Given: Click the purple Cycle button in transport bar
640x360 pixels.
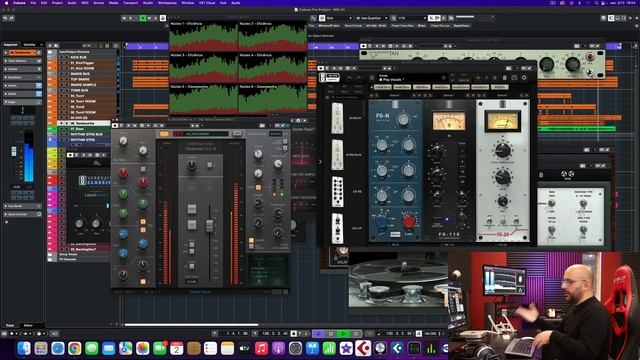Looking at the screenshot, I should tap(319, 333).
